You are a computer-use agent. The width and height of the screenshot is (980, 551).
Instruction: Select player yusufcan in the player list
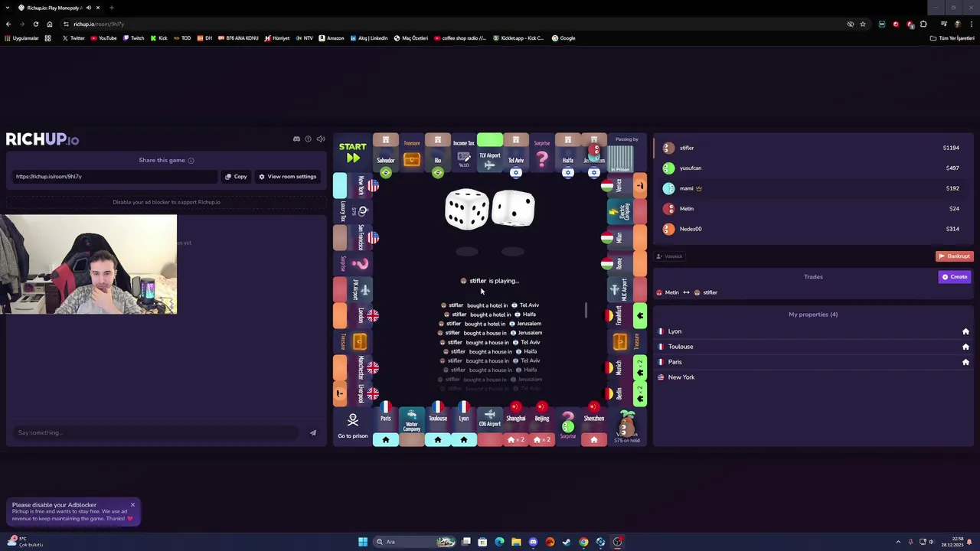click(x=812, y=168)
